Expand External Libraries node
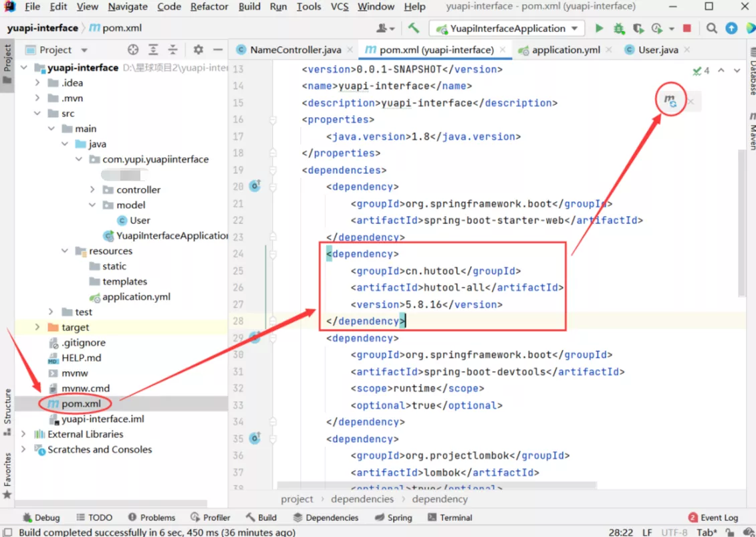The image size is (756, 537). click(23, 434)
